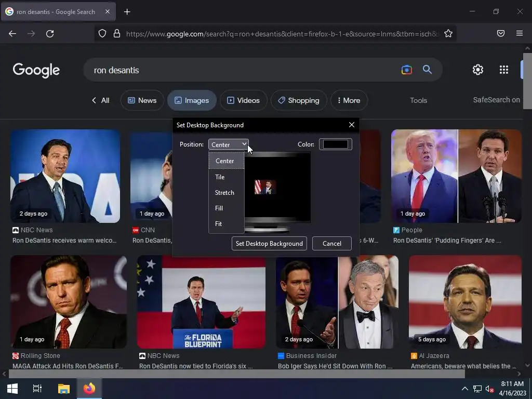
Task: Show hidden system tray icons
Action: (x=465, y=389)
